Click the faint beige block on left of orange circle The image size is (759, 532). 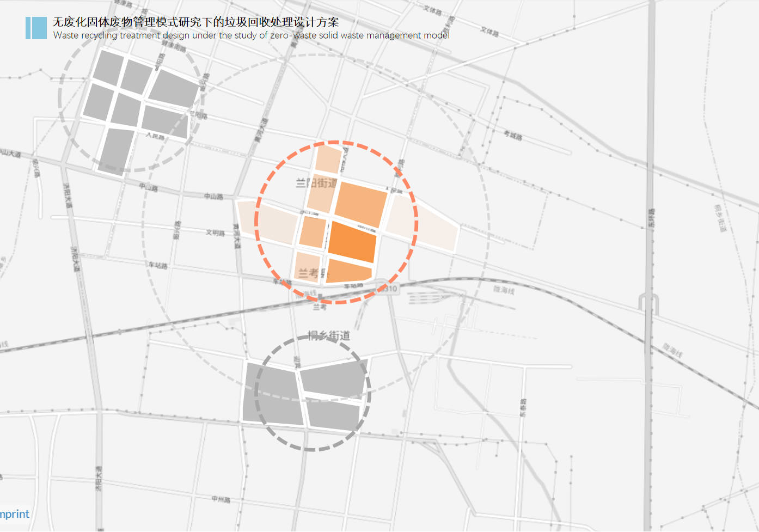(269, 221)
